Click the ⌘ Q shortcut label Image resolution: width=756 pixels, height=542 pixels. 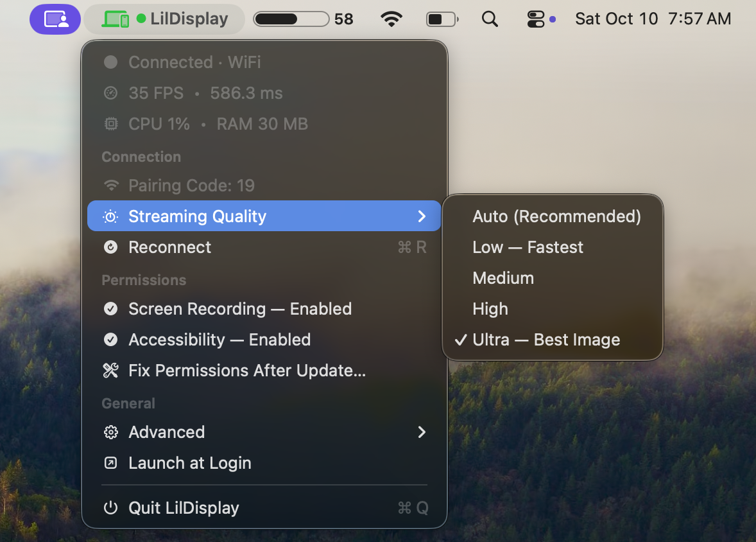(413, 508)
